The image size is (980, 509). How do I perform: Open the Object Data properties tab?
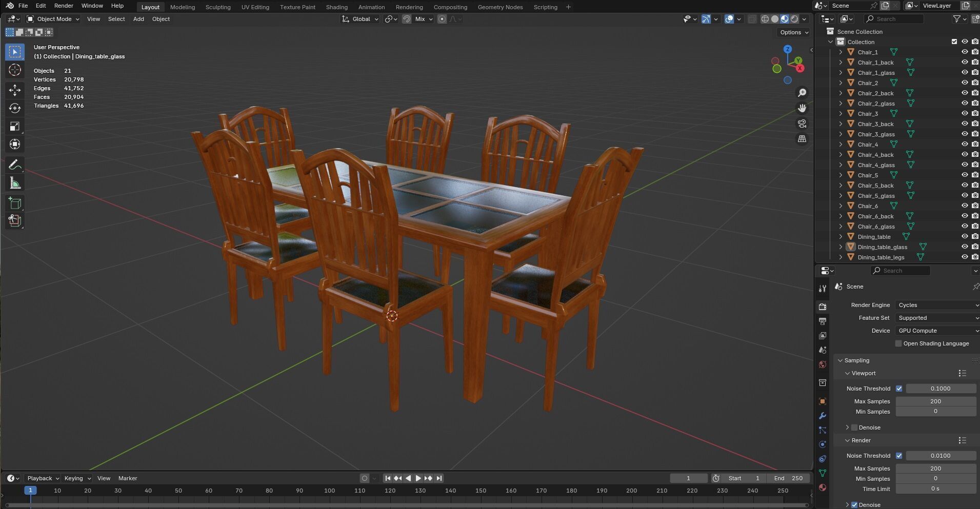point(823,473)
